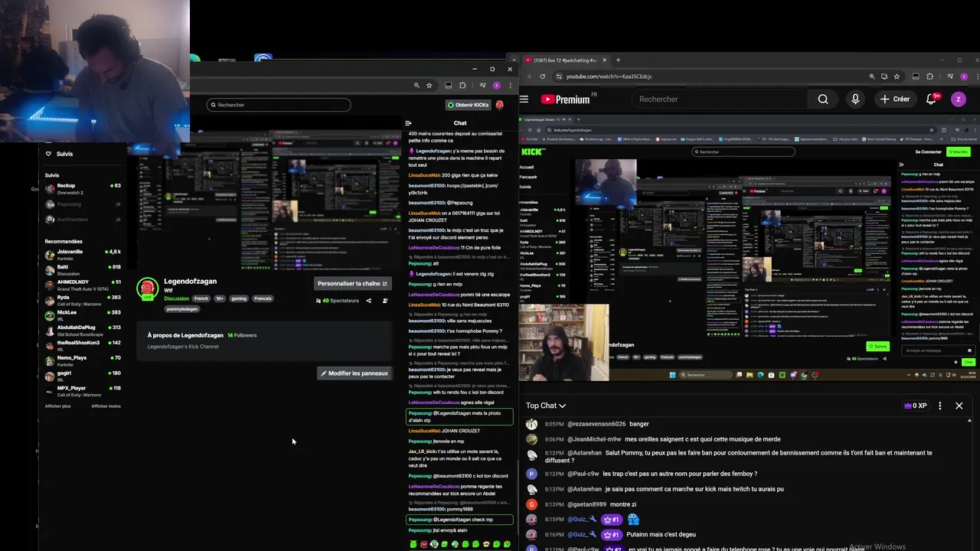Open the Chrome menu in the Kick window
This screenshot has height=551, width=980.
tap(510, 86)
